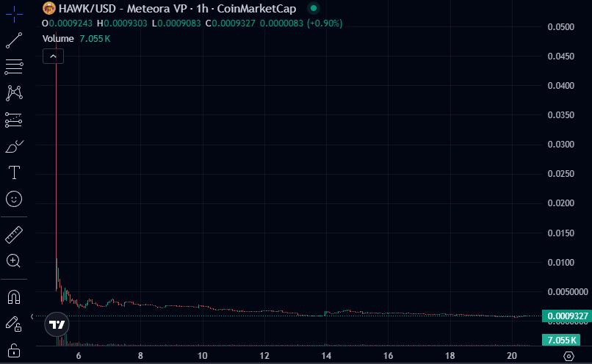The image size is (592, 364).
Task: Click the 0.0500 price axis label
Action: pyautogui.click(x=560, y=26)
